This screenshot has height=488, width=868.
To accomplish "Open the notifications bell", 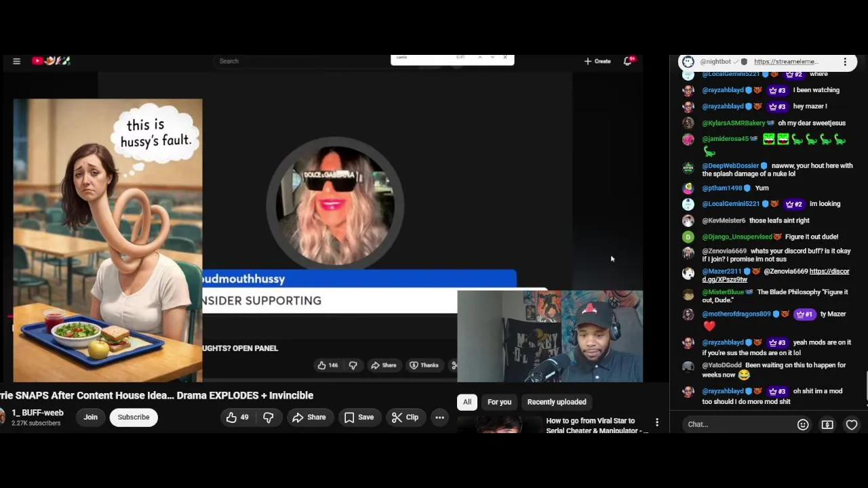I will (x=628, y=61).
